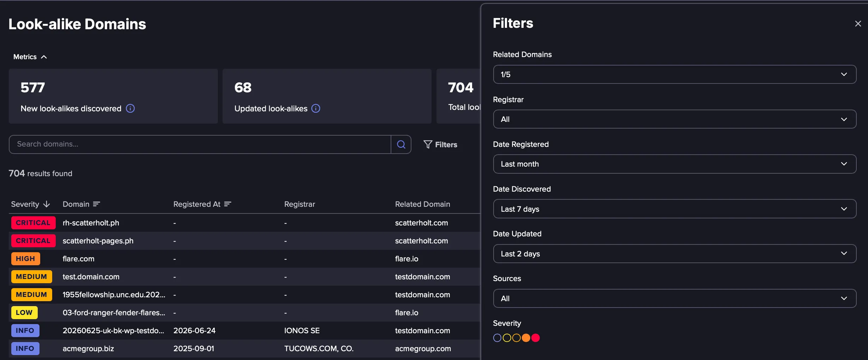Click domain flare.com in the table
Screen dimensions: 868x360
click(78, 259)
